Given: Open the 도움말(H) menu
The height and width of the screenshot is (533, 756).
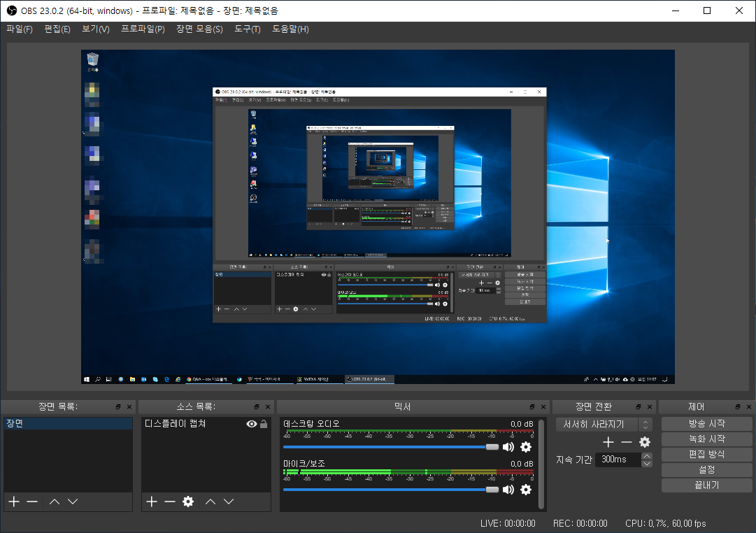Looking at the screenshot, I should click(x=290, y=29).
